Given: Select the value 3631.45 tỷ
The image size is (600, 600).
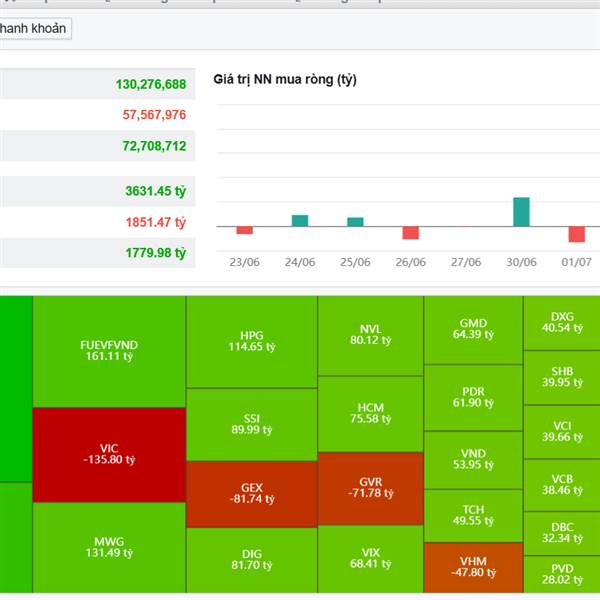Looking at the screenshot, I should [156, 191].
